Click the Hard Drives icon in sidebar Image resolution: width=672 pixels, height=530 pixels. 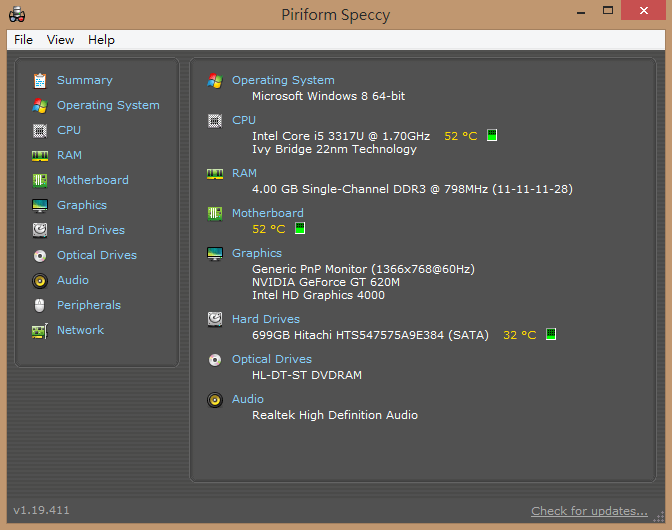point(40,231)
